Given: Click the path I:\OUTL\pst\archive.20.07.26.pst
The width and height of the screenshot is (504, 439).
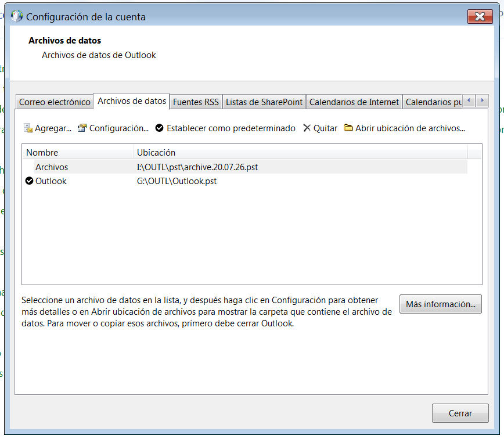Looking at the screenshot, I should click(x=197, y=167).
